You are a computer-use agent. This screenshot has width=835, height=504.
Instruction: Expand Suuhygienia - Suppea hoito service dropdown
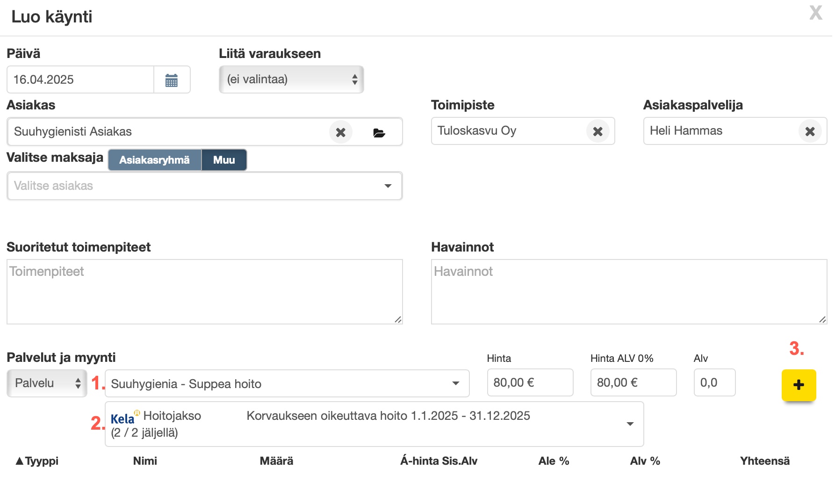(x=455, y=383)
